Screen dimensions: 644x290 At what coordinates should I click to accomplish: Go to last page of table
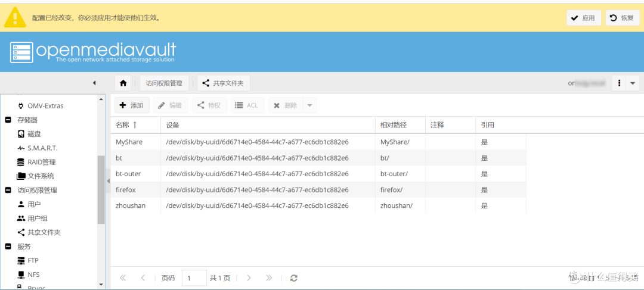(x=269, y=277)
